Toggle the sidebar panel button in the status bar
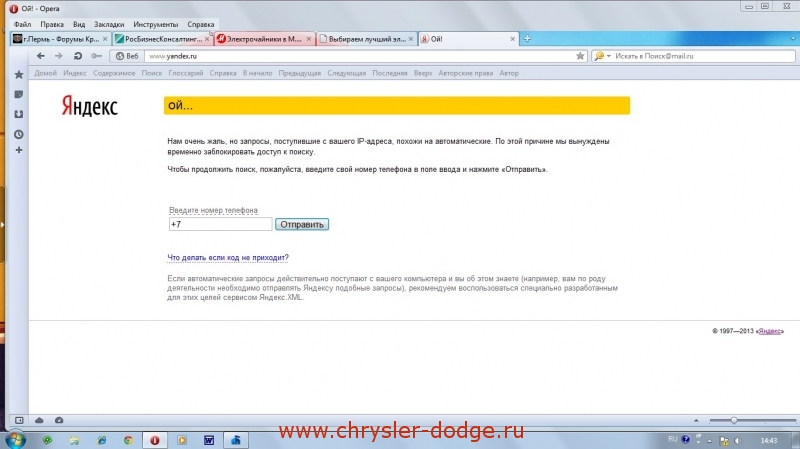The width and height of the screenshot is (800, 449). click(19, 420)
